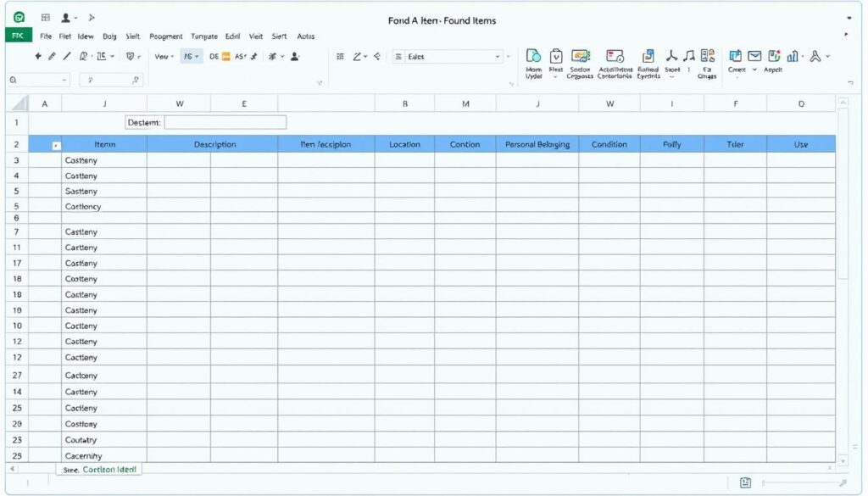Viewport: 868px width, 496px height.
Task: Click the Fleat clipboard ribbon icon
Action: pos(556,60)
